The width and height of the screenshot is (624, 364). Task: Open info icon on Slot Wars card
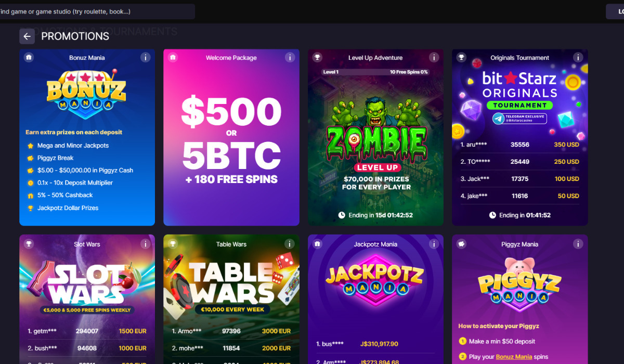click(x=146, y=244)
